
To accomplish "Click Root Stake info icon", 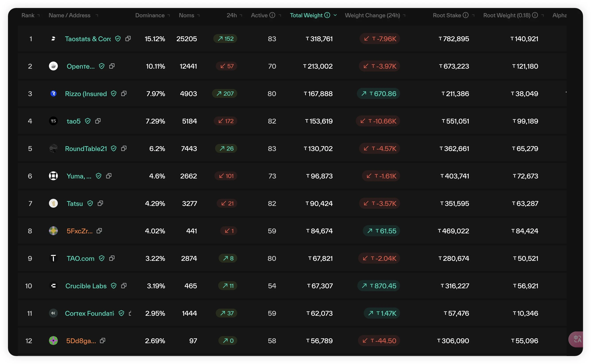I will [466, 15].
